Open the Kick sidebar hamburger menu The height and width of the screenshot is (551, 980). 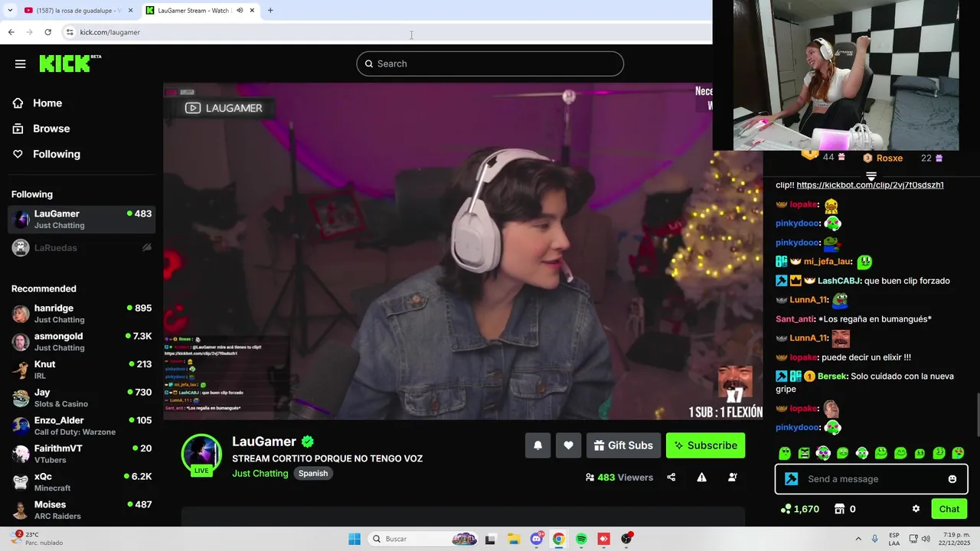click(20, 64)
